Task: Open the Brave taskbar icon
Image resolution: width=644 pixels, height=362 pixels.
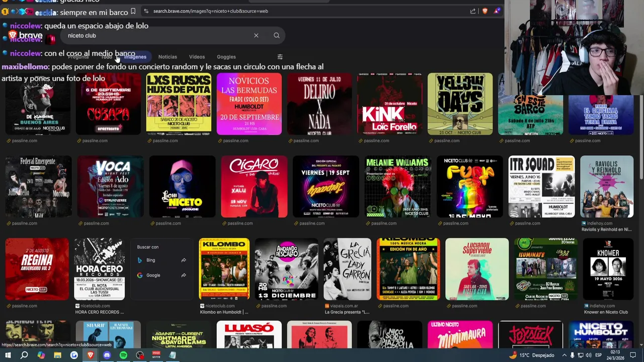Action: [x=91, y=355]
